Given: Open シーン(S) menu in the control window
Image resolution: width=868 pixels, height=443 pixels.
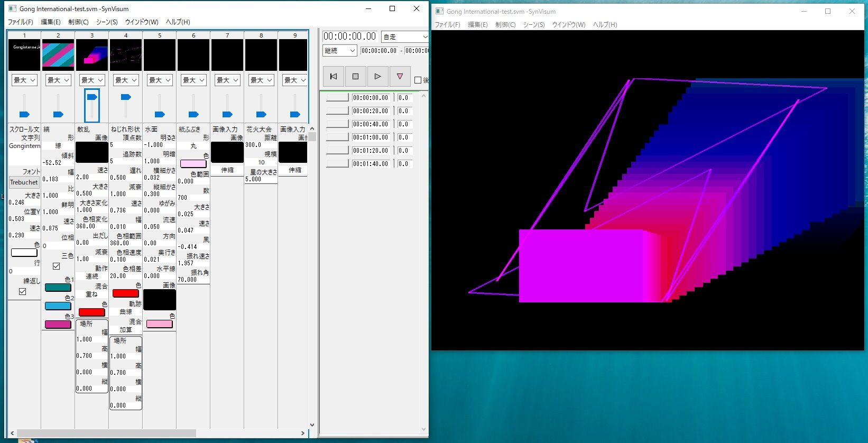Looking at the screenshot, I should [107, 22].
